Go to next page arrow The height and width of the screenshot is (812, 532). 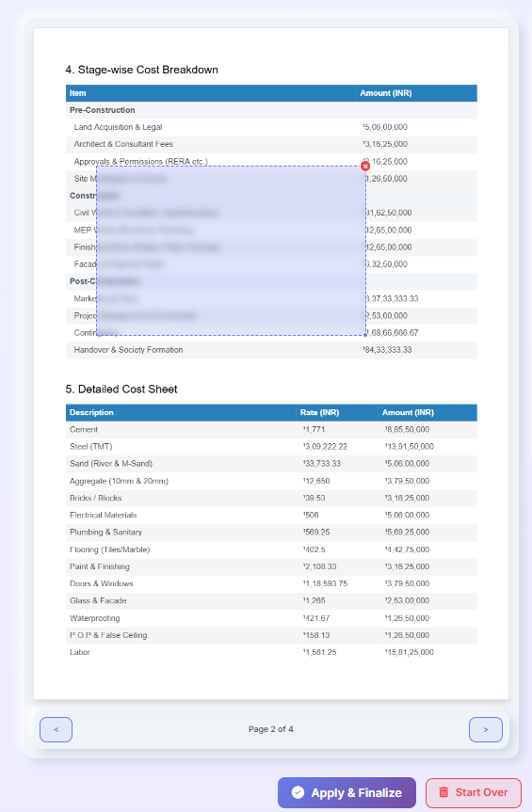485,729
